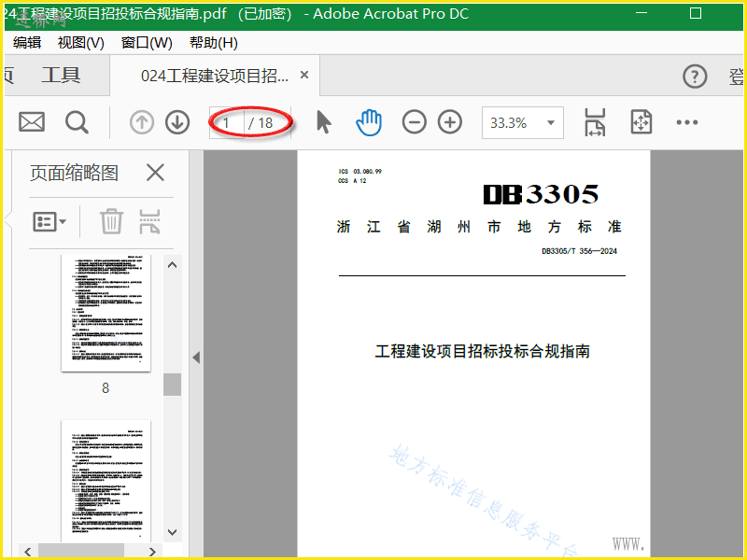Click document title 工程建设项目招标投标合规指南
747x560 pixels.
pos(482,352)
